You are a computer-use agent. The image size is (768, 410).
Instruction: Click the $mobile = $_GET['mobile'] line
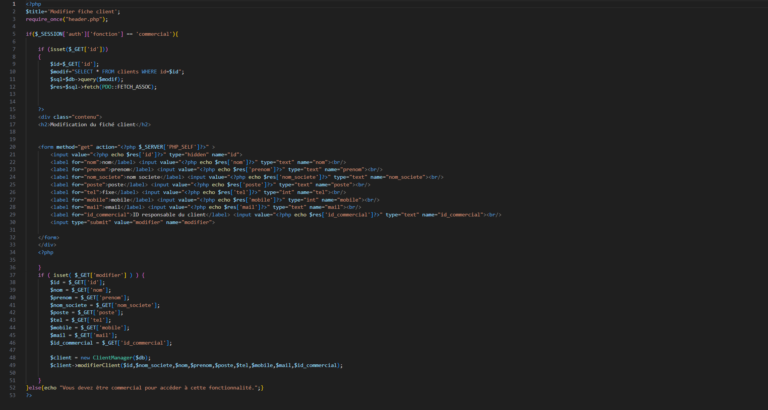pyautogui.click(x=90, y=328)
